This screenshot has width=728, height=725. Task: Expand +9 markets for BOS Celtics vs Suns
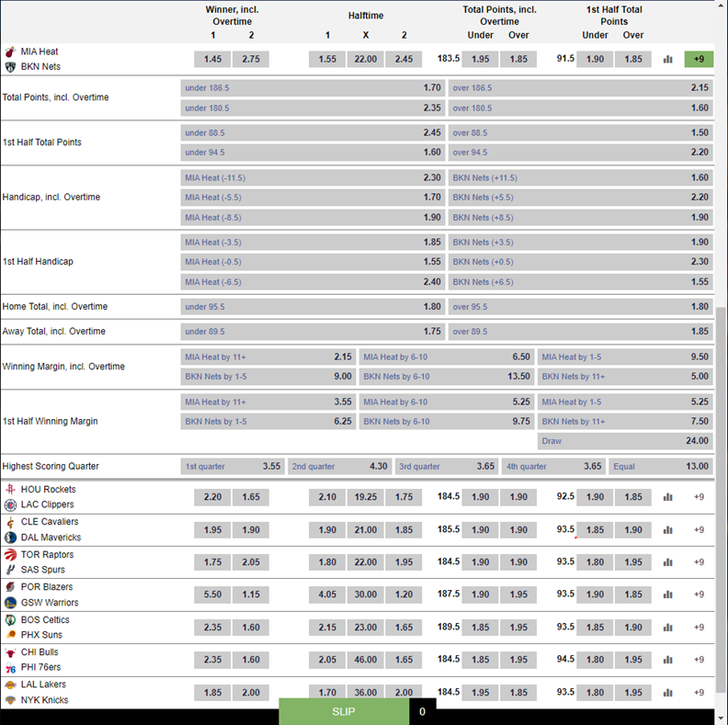point(699,628)
